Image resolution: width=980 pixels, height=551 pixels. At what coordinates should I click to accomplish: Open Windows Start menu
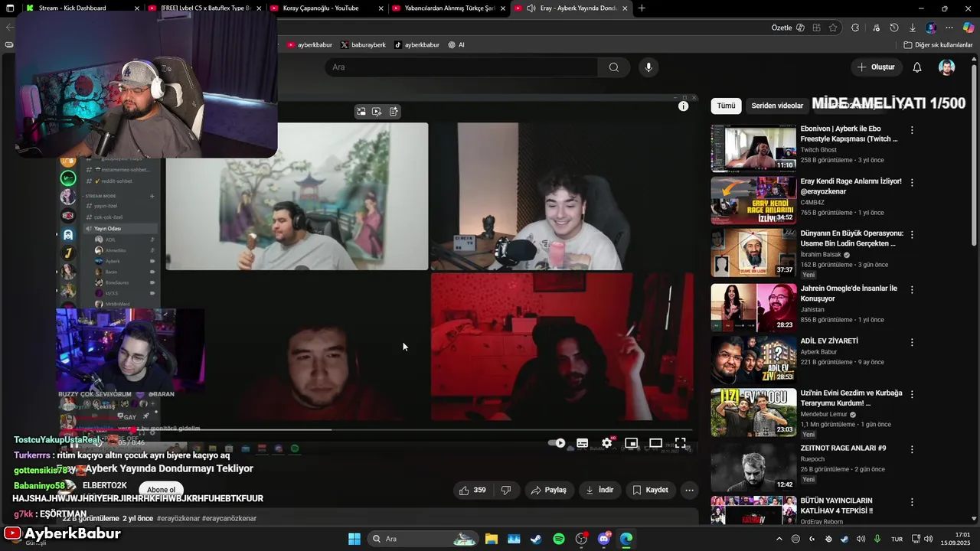[354, 539]
